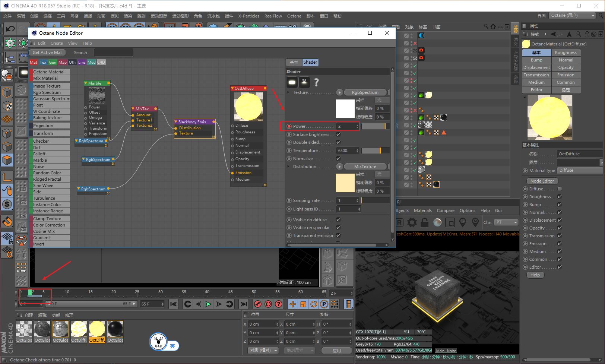Click the pale yellow Distribution color swatch

click(x=345, y=183)
